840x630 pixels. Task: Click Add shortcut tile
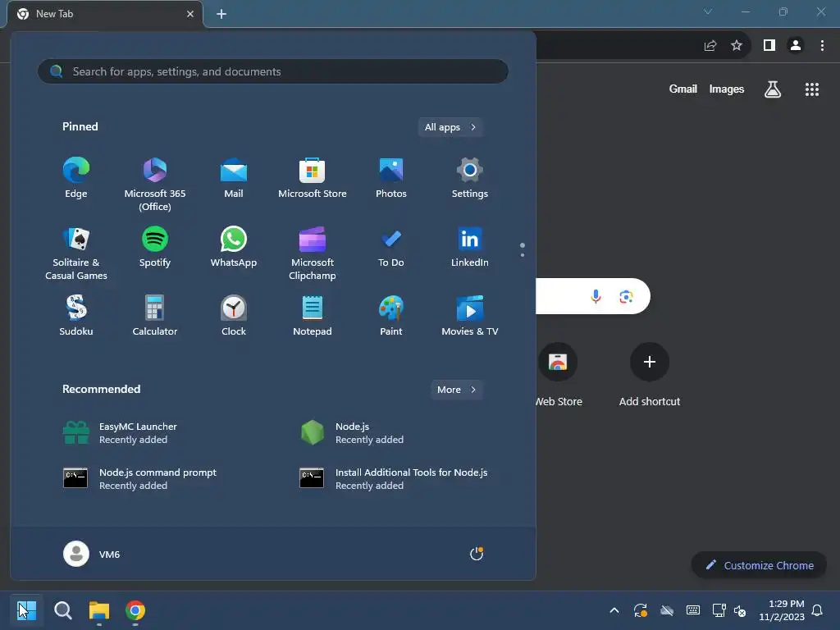point(650,375)
